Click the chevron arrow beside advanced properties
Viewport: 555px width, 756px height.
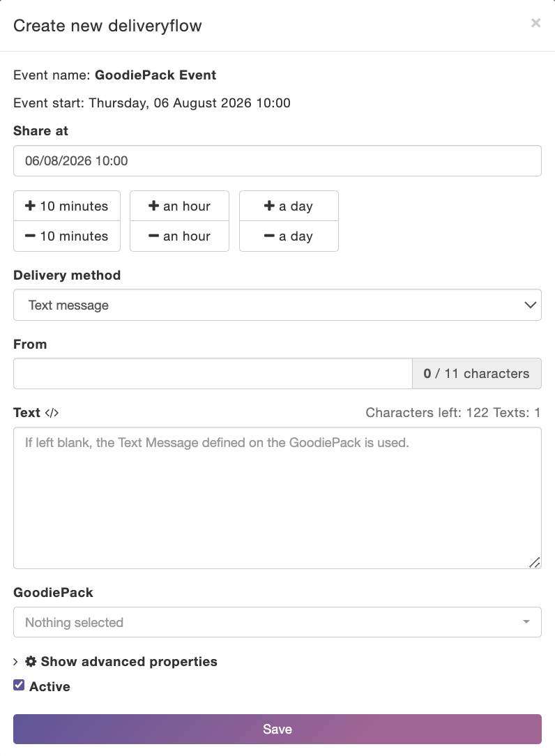pyautogui.click(x=15, y=661)
